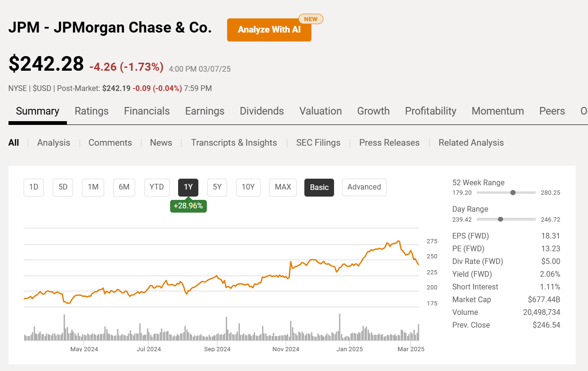Switch to the Dividends tab
This screenshot has width=588, height=371.
(261, 111)
